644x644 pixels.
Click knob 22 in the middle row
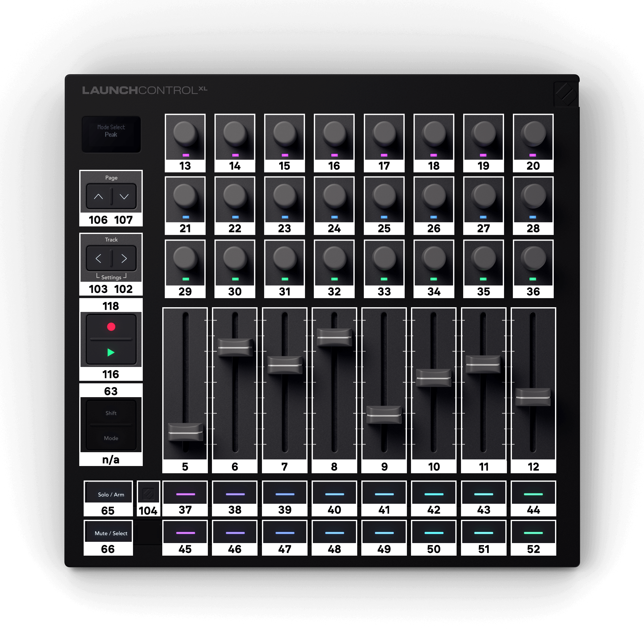pyautogui.click(x=235, y=196)
